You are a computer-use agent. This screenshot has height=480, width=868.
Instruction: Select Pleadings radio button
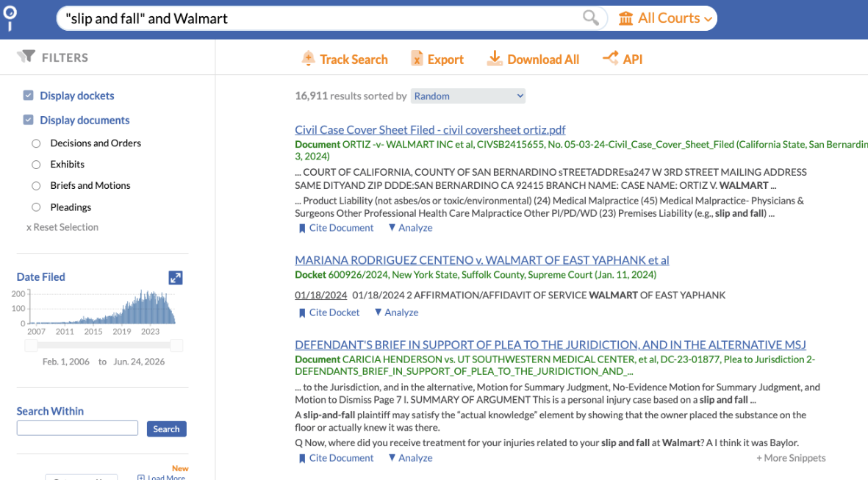tap(36, 207)
